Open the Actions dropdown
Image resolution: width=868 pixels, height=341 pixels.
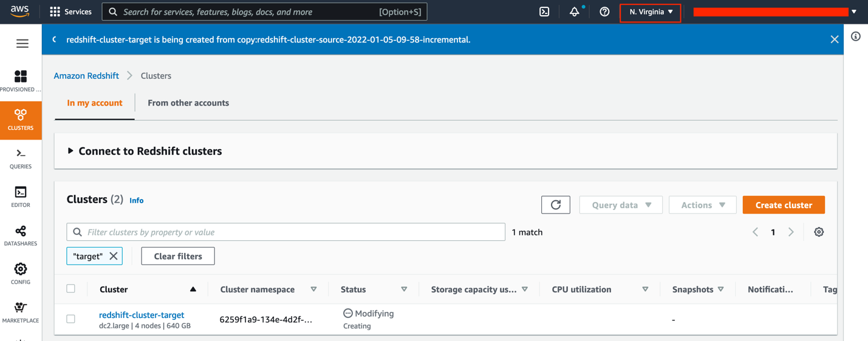tap(702, 205)
